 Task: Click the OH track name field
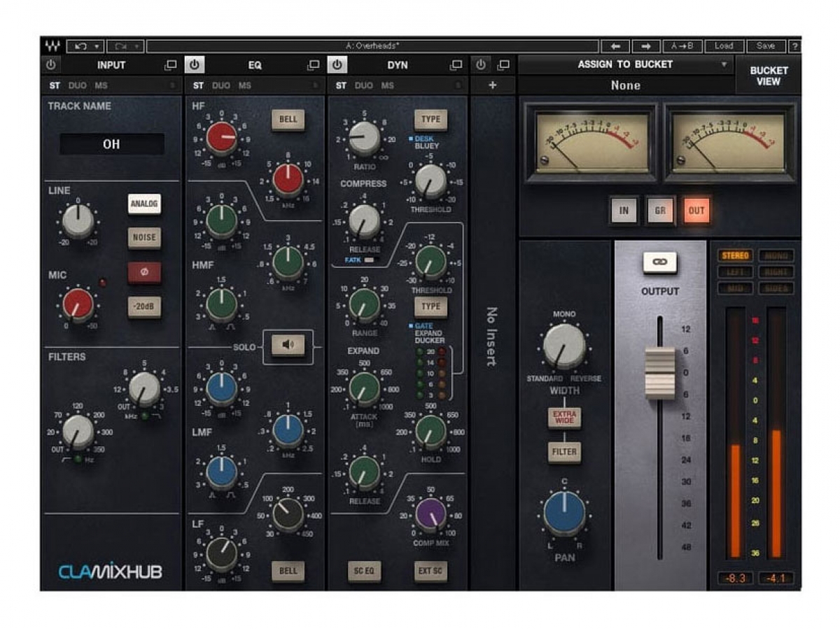[112, 145]
